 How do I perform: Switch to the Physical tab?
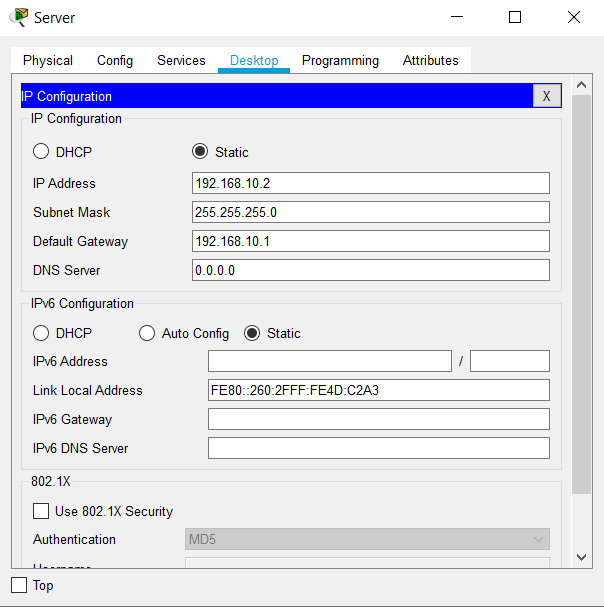[48, 61]
